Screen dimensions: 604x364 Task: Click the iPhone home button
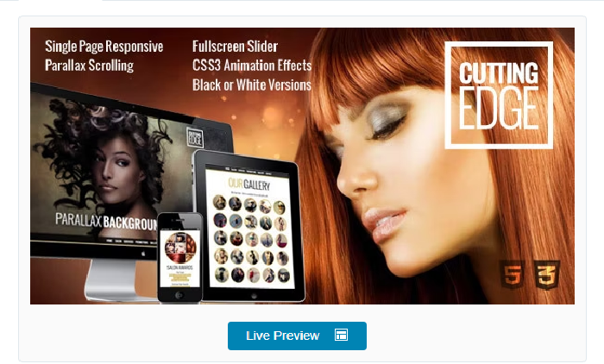179,295
